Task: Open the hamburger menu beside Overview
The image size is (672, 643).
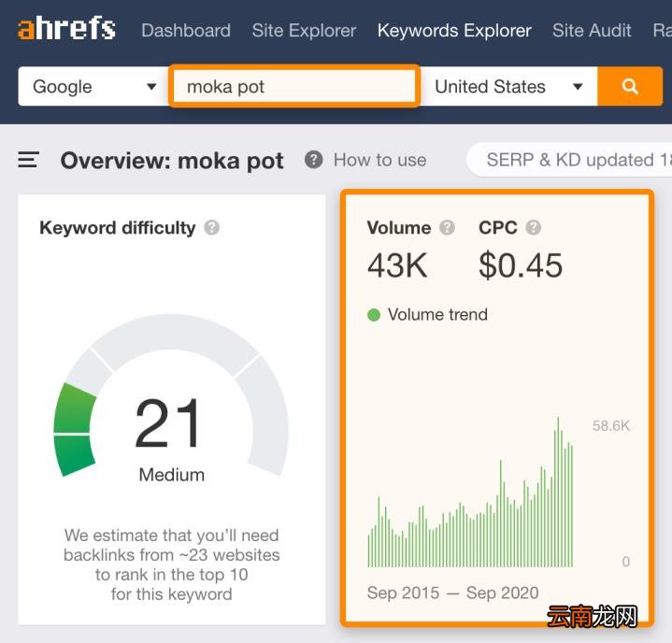Action: pos(29,160)
